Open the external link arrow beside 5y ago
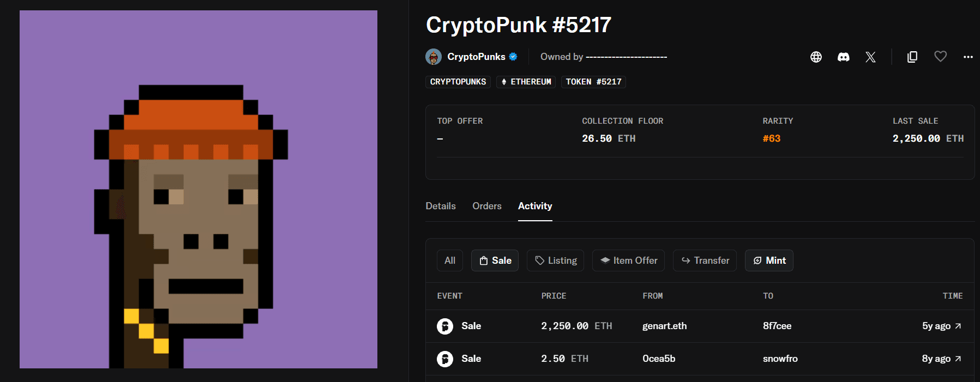Viewport: 980px width, 382px height. pos(958,325)
